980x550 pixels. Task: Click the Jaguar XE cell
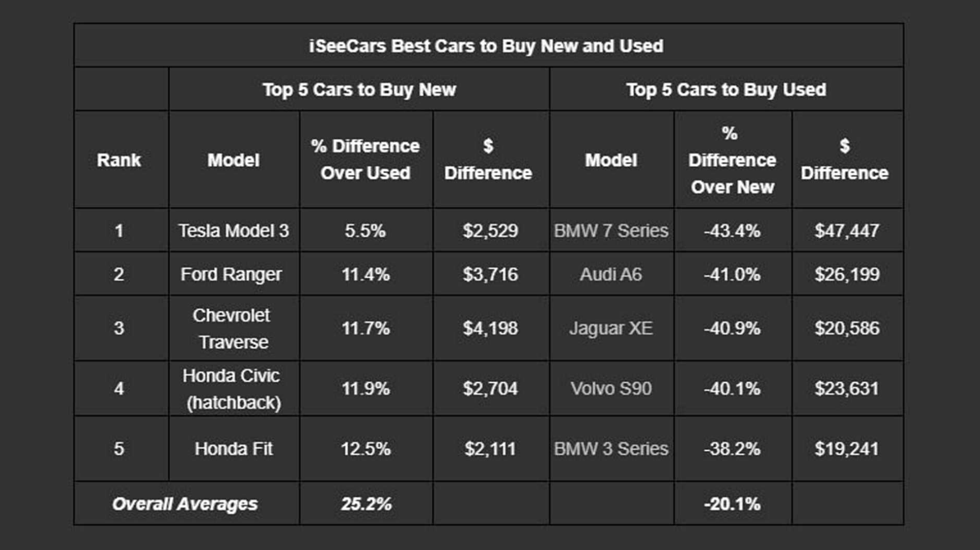click(611, 328)
